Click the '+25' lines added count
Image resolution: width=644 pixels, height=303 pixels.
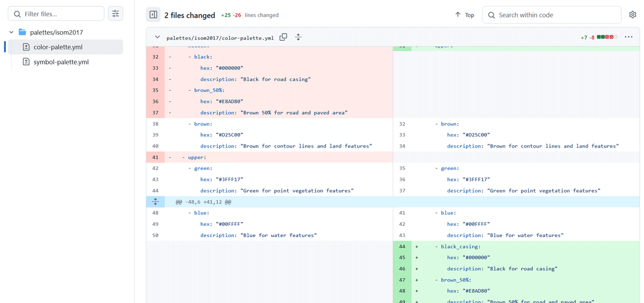point(226,16)
